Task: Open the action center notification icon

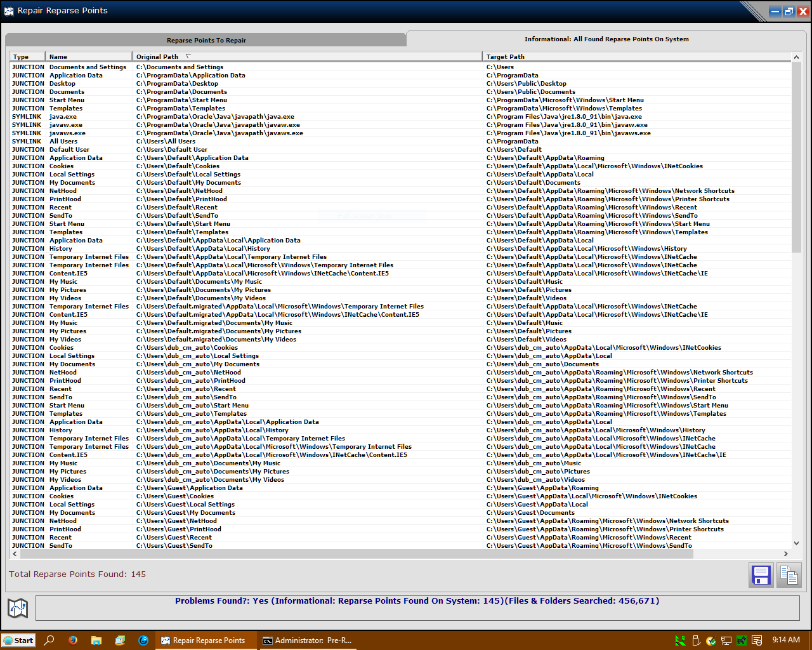Action: coord(757,640)
